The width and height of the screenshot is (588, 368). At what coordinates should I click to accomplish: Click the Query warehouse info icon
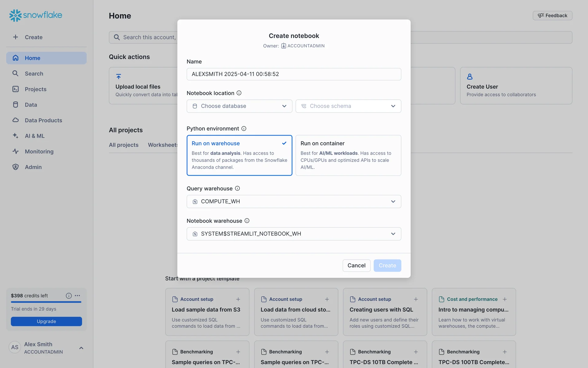tap(237, 188)
